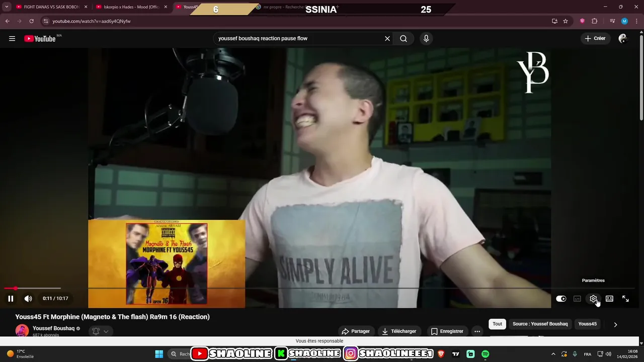Bookmark this page with the star
The height and width of the screenshot is (362, 644).
(566, 21)
